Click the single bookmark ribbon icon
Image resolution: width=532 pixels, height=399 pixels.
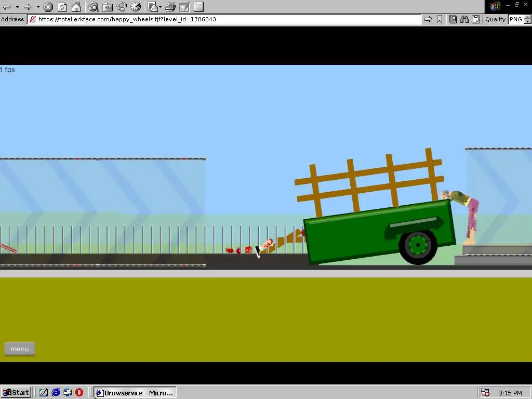tap(440, 19)
